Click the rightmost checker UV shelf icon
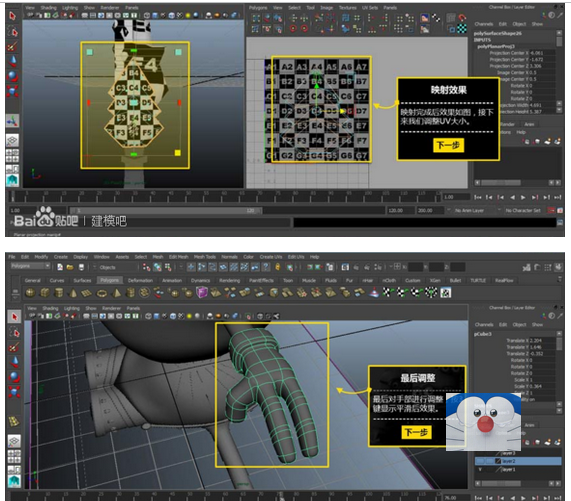This screenshot has height=501, width=571. pos(446,292)
